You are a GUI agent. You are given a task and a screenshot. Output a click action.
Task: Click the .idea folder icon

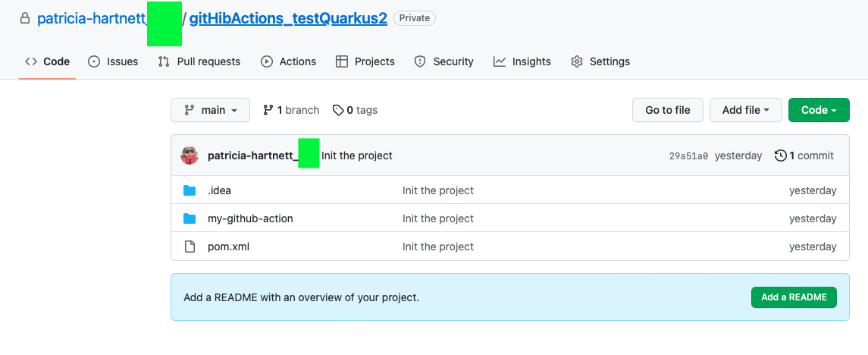(190, 190)
